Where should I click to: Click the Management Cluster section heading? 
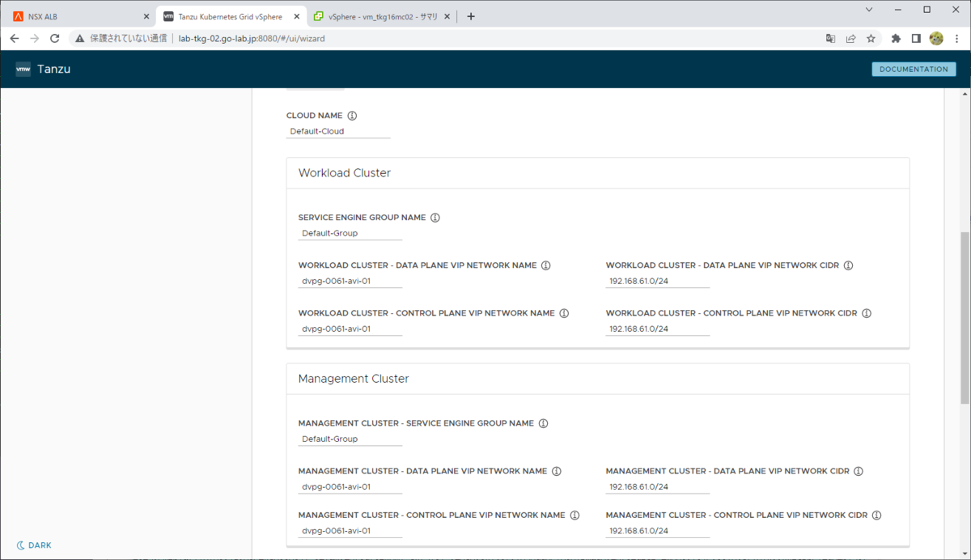tap(354, 379)
